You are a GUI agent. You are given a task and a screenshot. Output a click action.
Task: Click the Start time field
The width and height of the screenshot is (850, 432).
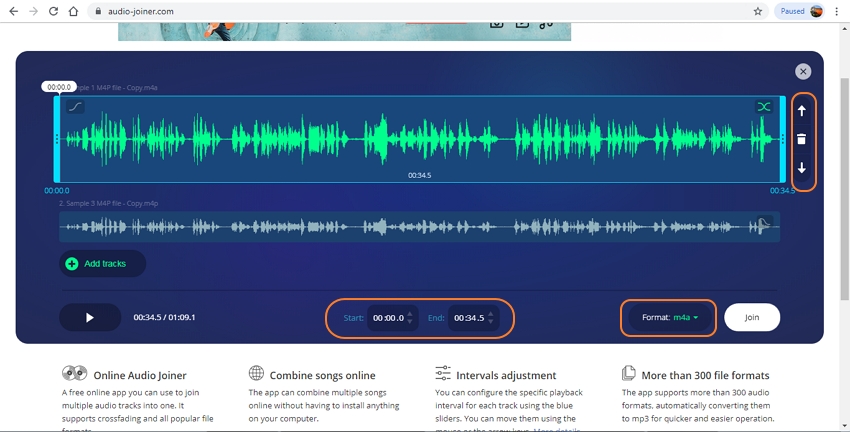pyautogui.click(x=388, y=318)
